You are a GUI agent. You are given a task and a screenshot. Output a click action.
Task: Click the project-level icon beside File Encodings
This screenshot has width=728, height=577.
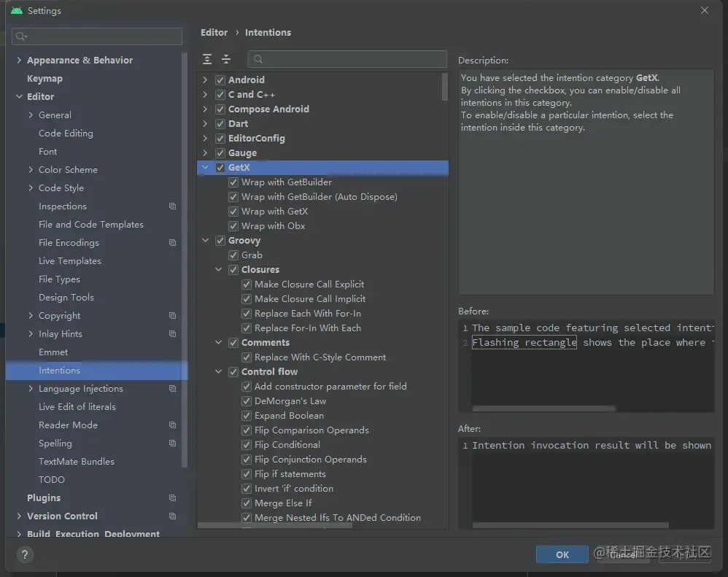tap(173, 243)
